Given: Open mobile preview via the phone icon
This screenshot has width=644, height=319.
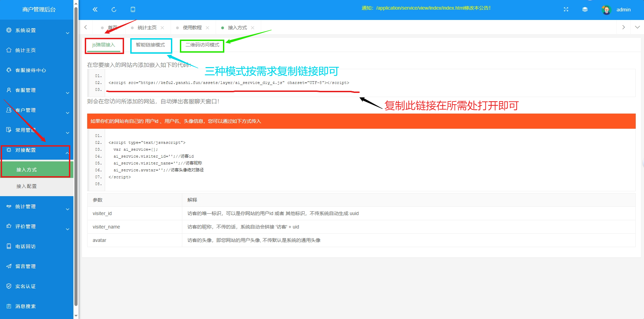Looking at the screenshot, I should pyautogui.click(x=133, y=9).
